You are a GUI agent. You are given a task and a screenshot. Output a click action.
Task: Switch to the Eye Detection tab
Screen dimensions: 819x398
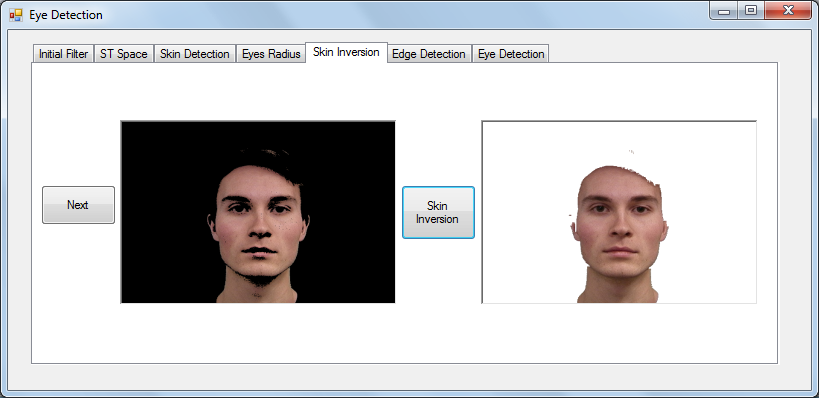[511, 54]
